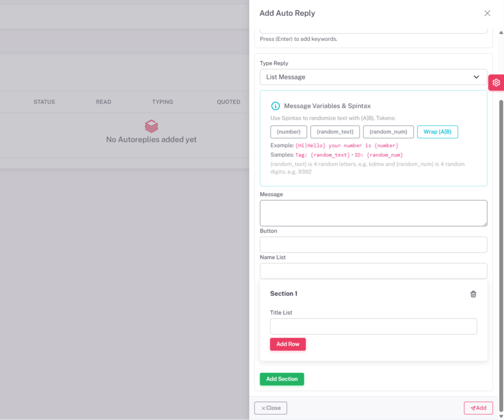Open the Type Reply dropdown

click(373, 77)
